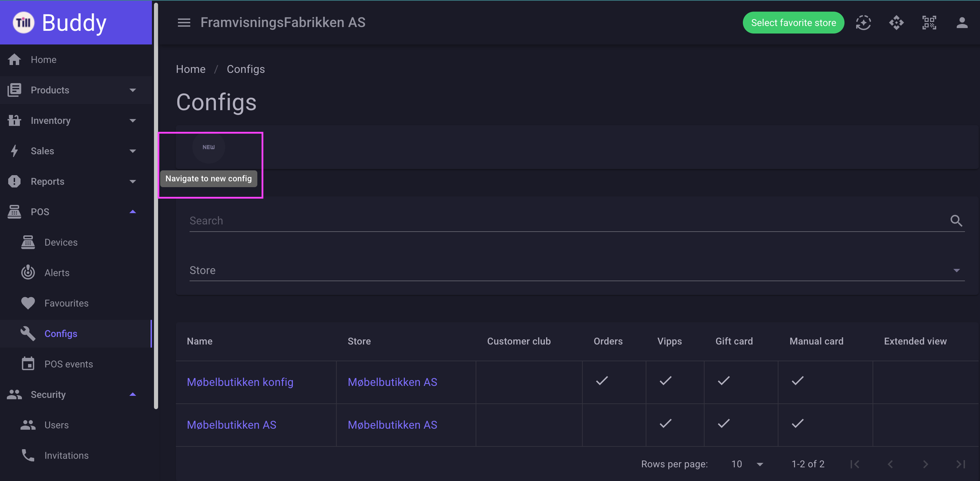Open the QR code scanner icon
The width and height of the screenshot is (980, 481).
[929, 23]
